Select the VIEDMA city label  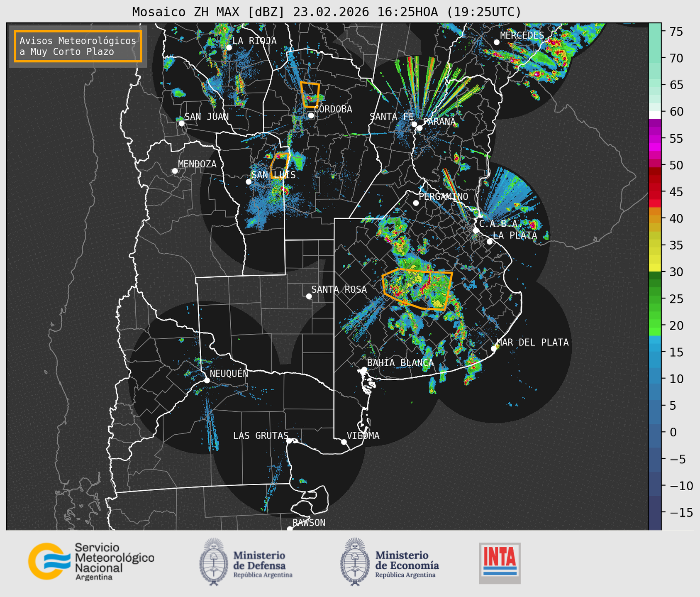363,436
